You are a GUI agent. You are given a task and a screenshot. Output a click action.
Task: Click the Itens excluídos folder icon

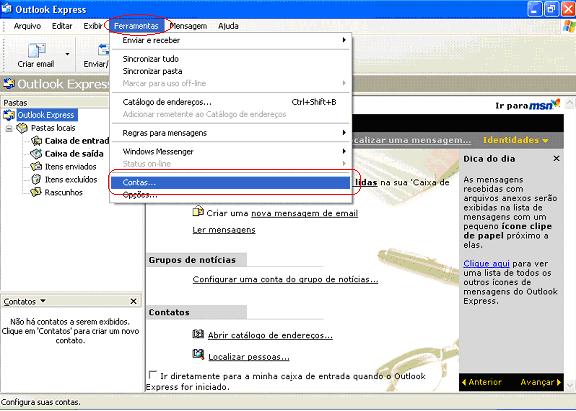[36, 179]
